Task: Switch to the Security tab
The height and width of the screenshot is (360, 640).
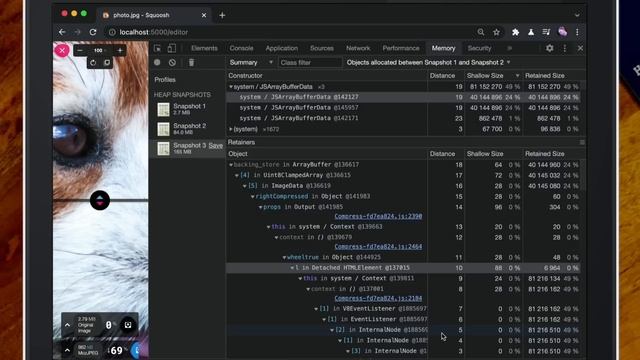Action: (479, 48)
